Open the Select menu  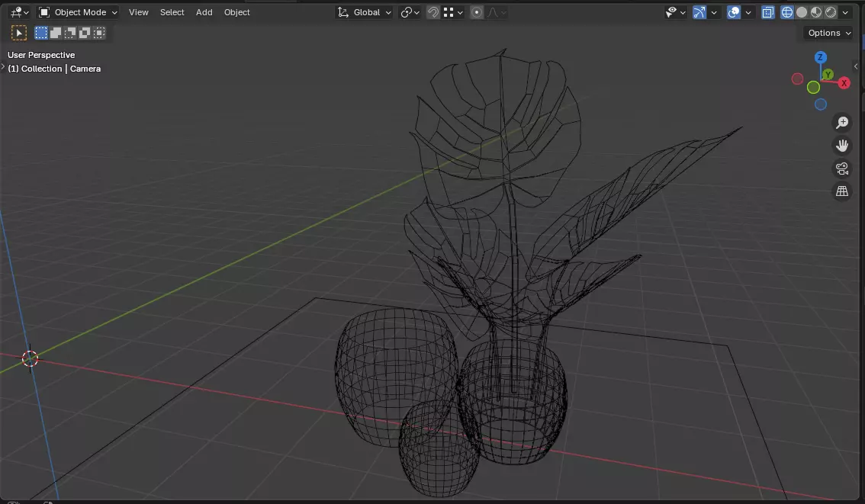(x=172, y=12)
